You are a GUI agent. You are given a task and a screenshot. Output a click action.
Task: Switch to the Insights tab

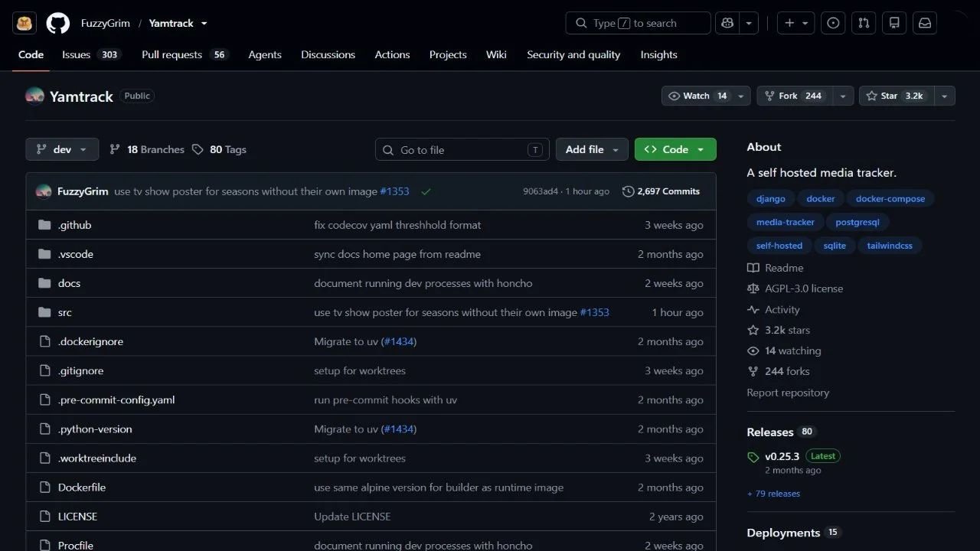(x=658, y=54)
